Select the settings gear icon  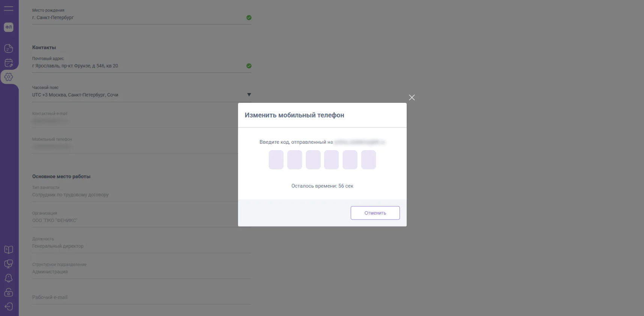(x=9, y=77)
